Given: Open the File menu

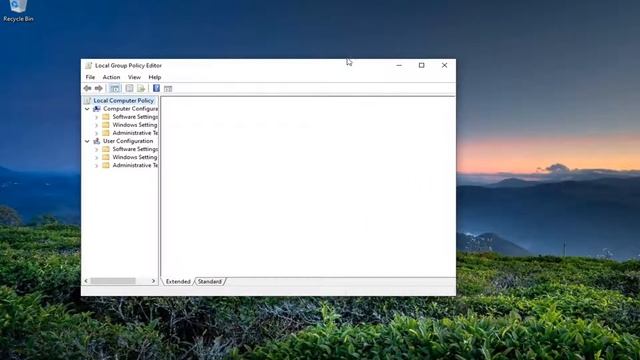Looking at the screenshot, I should click(90, 77).
